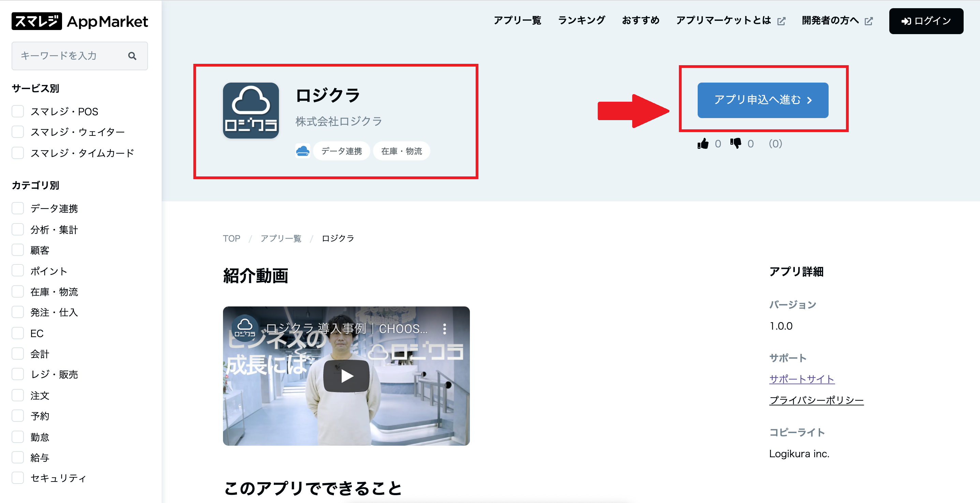Click the blue cloud service badge icon

[x=302, y=151]
